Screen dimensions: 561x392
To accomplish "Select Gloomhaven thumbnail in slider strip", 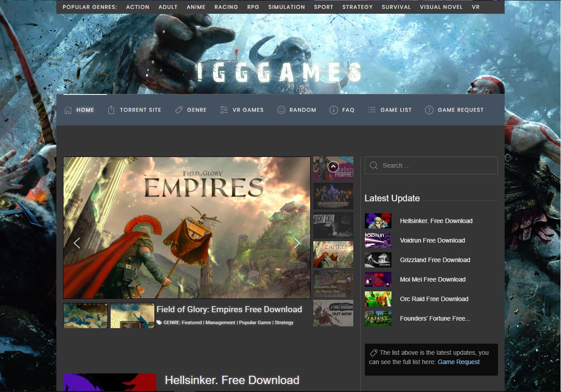I will (x=333, y=196).
